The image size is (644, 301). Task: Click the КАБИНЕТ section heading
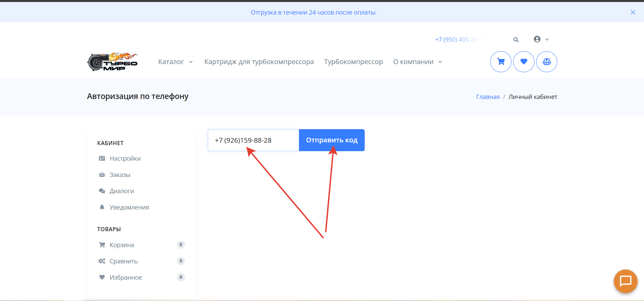pos(110,143)
